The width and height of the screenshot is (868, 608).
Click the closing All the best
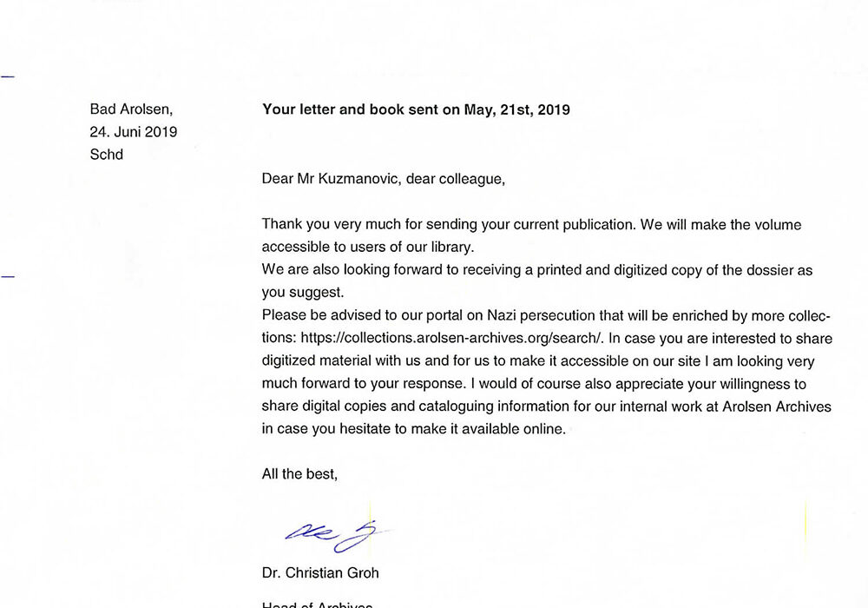pyautogui.click(x=299, y=474)
